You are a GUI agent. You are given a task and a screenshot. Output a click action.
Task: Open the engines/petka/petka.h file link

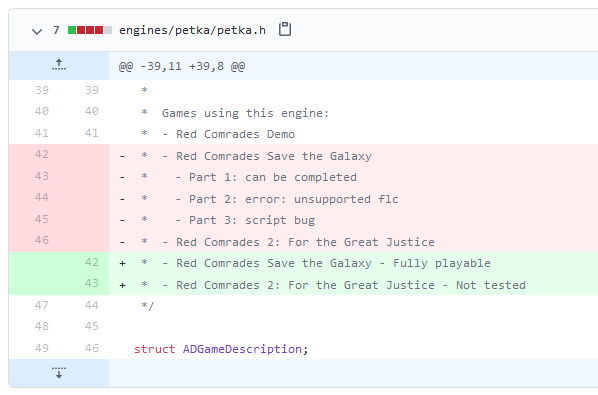pos(192,30)
